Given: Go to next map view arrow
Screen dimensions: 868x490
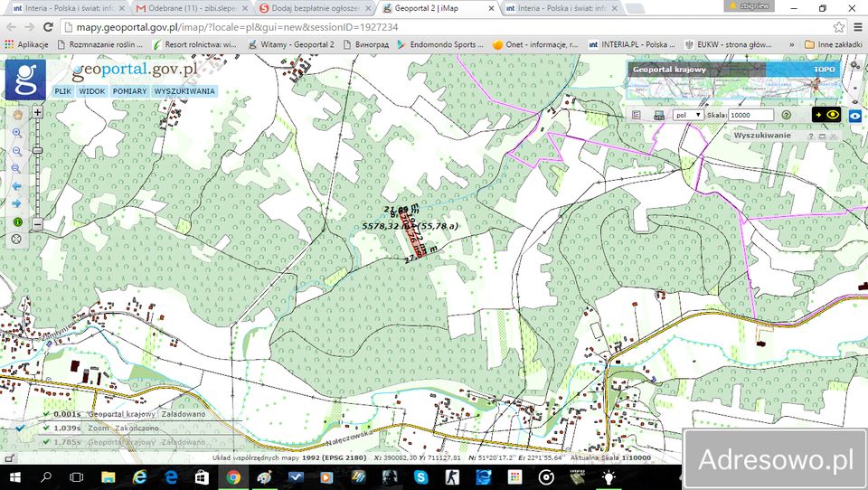Looking at the screenshot, I should 16,203.
